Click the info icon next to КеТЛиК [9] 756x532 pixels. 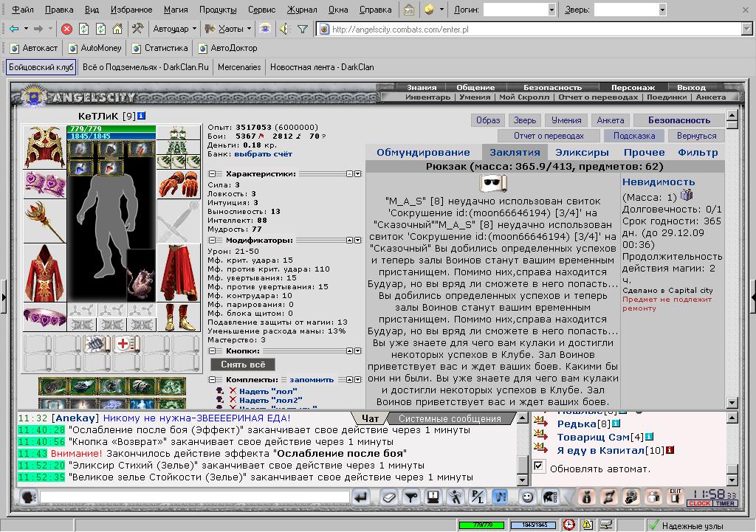(141, 116)
